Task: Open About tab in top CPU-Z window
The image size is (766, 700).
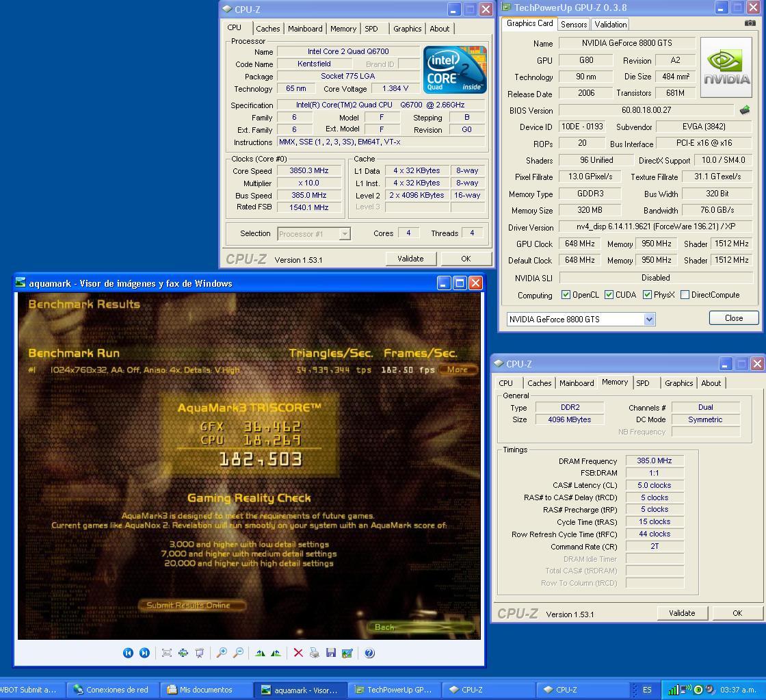Action: point(439,29)
